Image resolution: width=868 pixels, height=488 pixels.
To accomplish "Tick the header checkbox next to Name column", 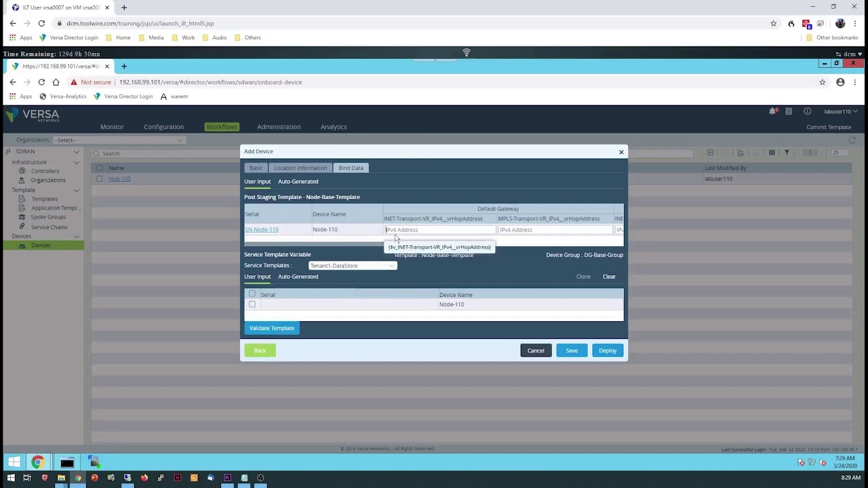I will coord(100,168).
